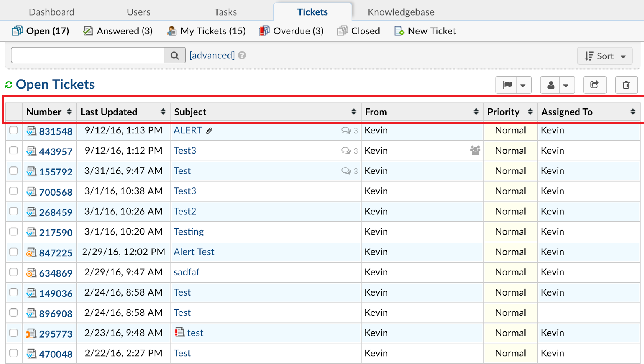Select the checkbox on ticket 470048
644x364 pixels.
coord(14,353)
